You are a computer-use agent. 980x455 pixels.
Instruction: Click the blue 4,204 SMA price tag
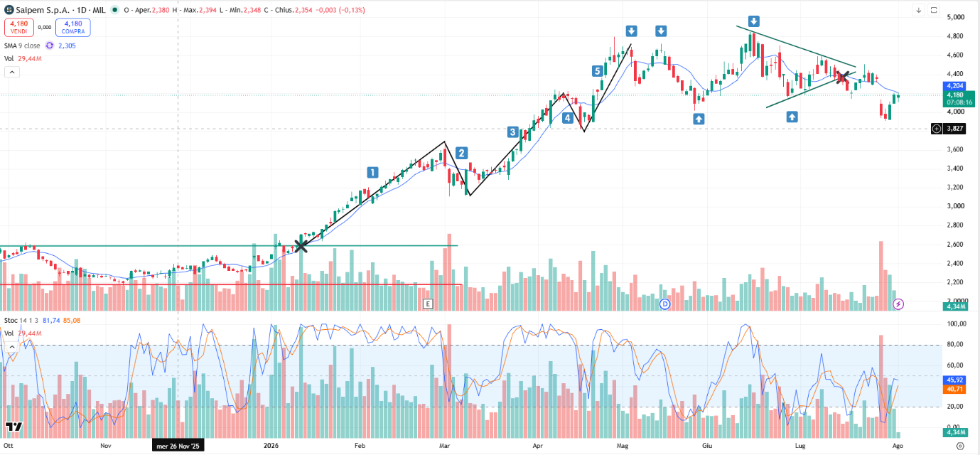(954, 86)
